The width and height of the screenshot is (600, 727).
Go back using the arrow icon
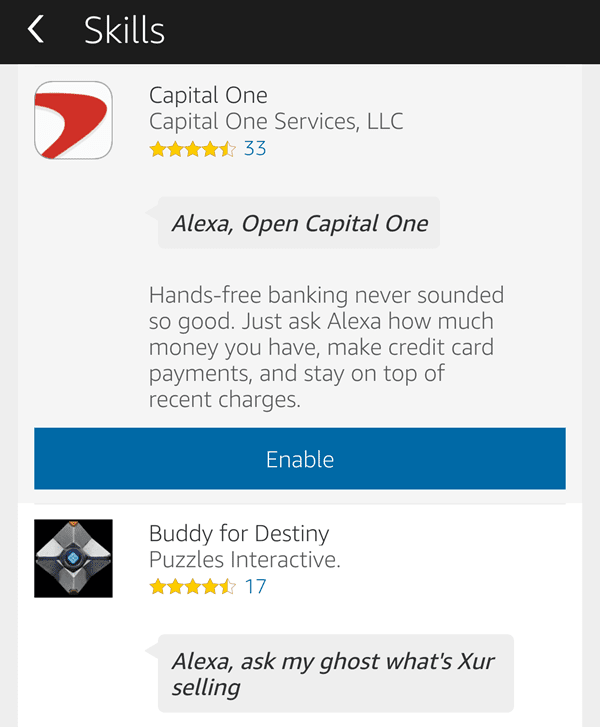click(x=36, y=29)
